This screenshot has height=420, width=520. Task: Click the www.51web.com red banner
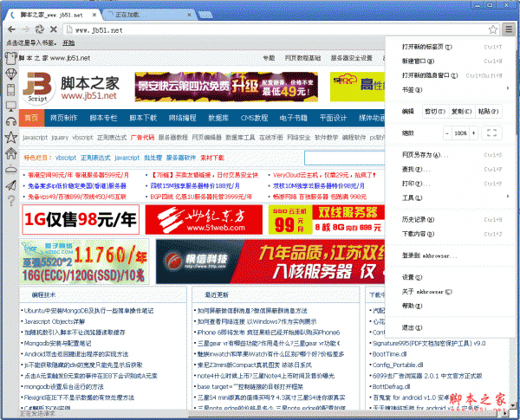[204, 219]
